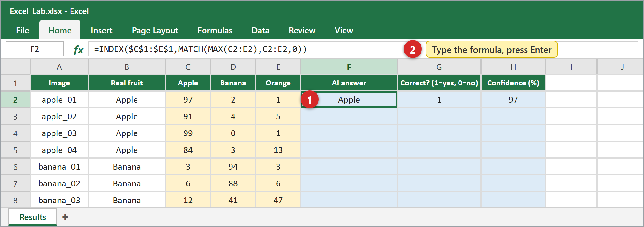Click the 'Apple' header cell in column C
This screenshot has height=227, width=644.
[188, 83]
